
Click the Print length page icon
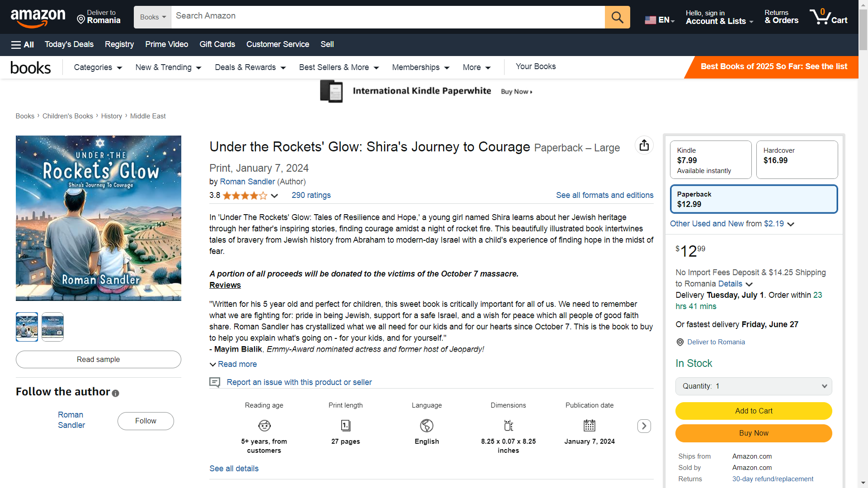click(345, 426)
